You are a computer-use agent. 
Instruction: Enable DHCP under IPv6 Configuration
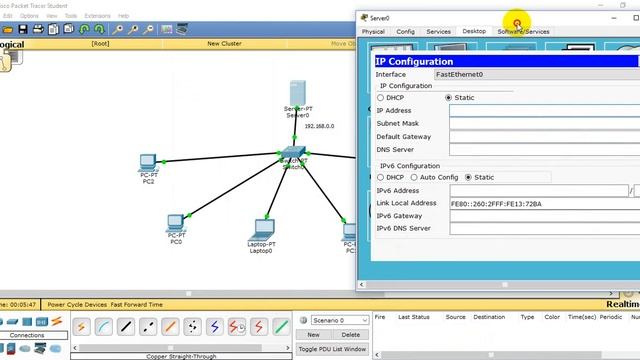point(380,178)
